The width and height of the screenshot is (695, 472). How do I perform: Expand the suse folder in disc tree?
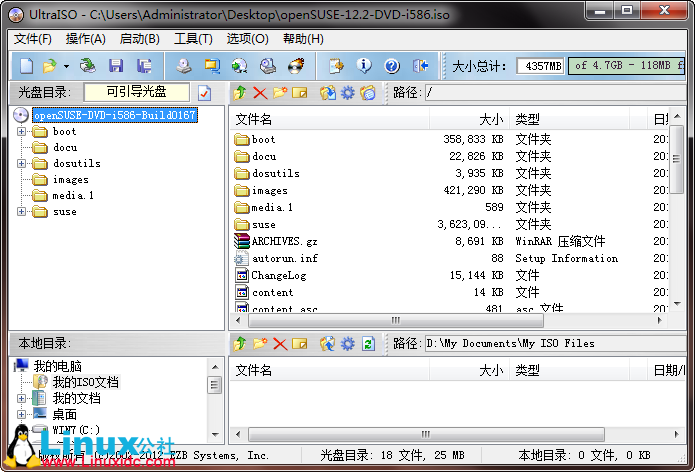pos(21,212)
